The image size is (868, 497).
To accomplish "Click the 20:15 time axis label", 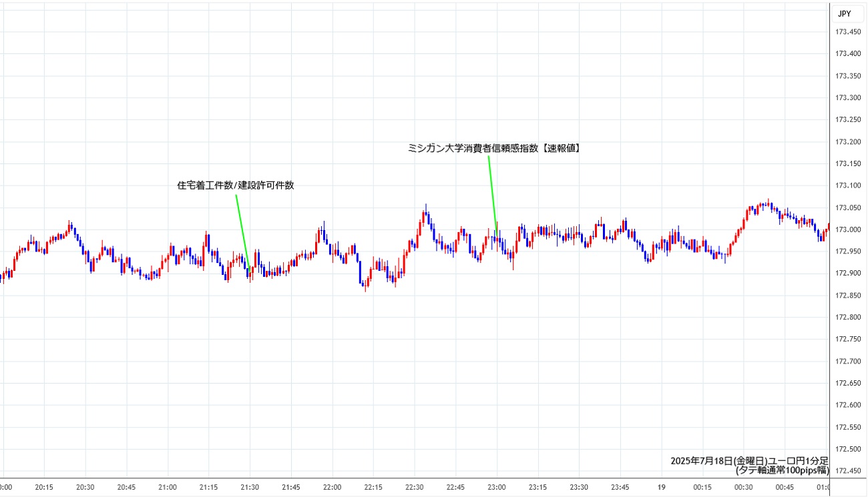I will [x=44, y=488].
